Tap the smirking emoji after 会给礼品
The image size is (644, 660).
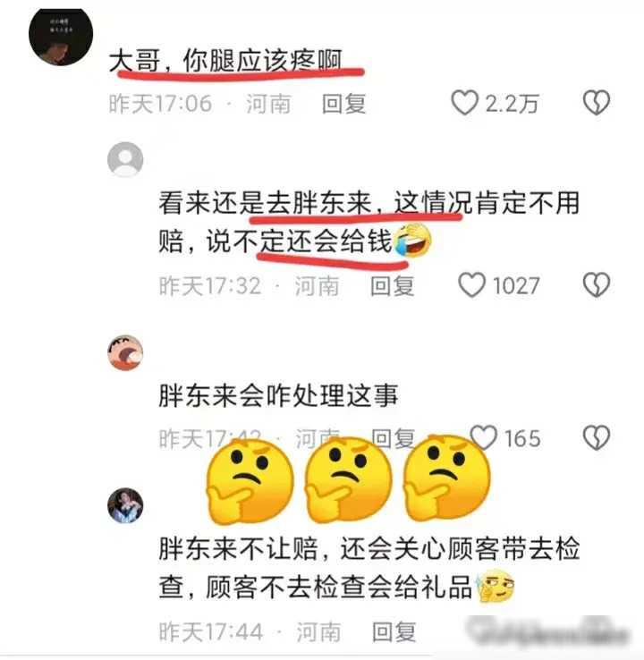(496, 585)
